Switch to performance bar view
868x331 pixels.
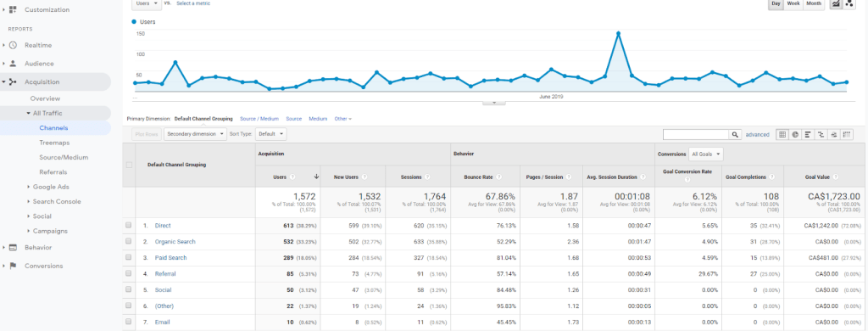808,134
